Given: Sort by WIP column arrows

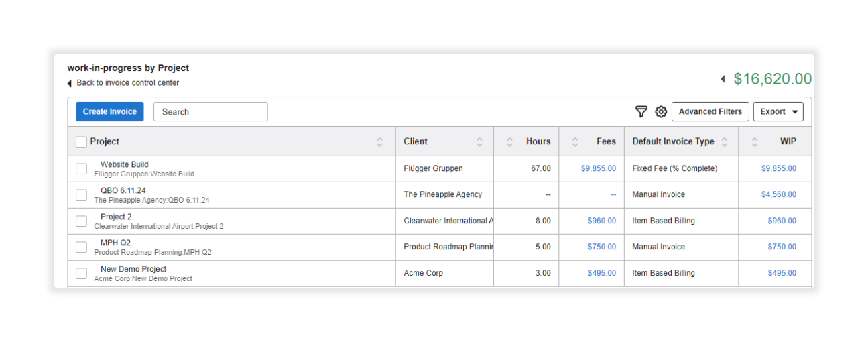Looking at the screenshot, I should (755, 141).
